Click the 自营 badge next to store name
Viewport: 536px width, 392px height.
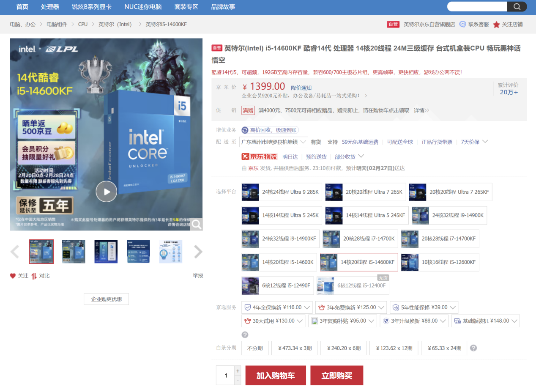tap(393, 25)
